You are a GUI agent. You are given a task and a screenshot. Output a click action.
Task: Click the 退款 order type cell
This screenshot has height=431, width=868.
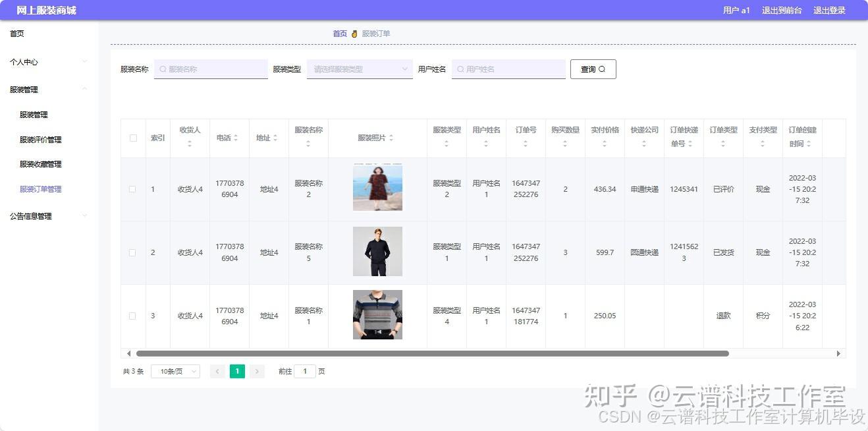(x=723, y=316)
